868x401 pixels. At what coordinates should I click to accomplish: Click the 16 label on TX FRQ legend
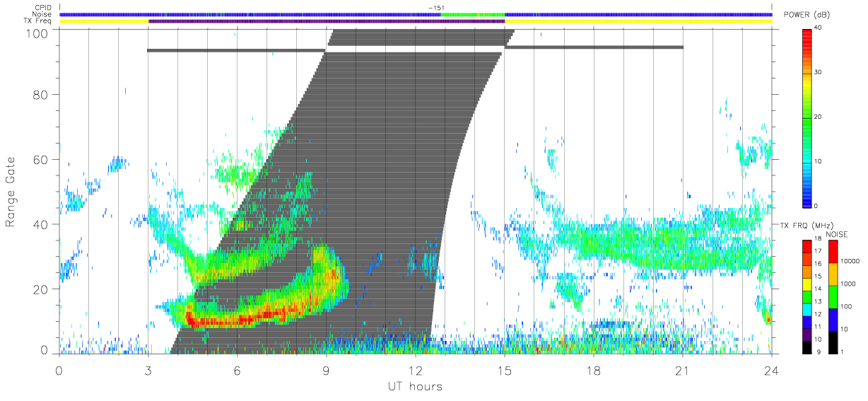pos(819,263)
